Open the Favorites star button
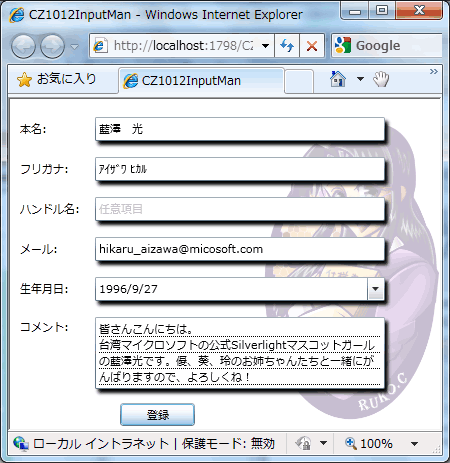Viewport: 450px width, 463px height. click(57, 79)
